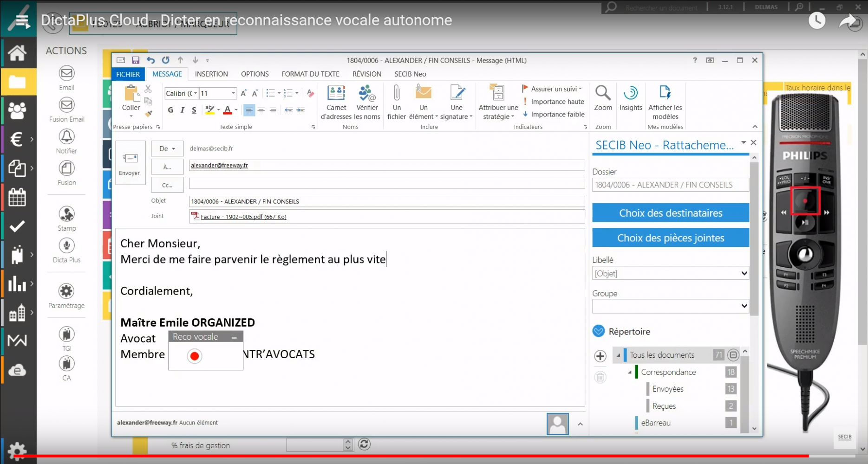Toggle Importance haute flag
Image resolution: width=868 pixels, height=464 pixels.
pyautogui.click(x=553, y=102)
